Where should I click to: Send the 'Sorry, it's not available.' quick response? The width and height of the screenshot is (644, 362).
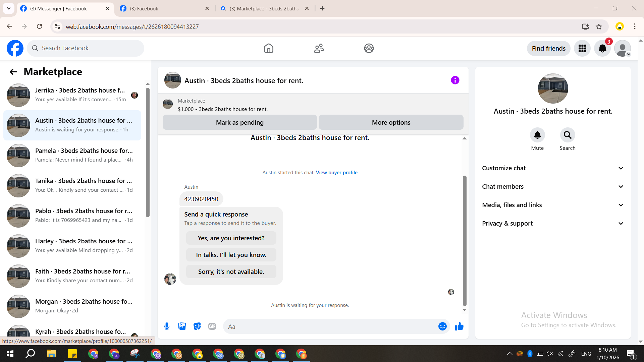click(231, 271)
